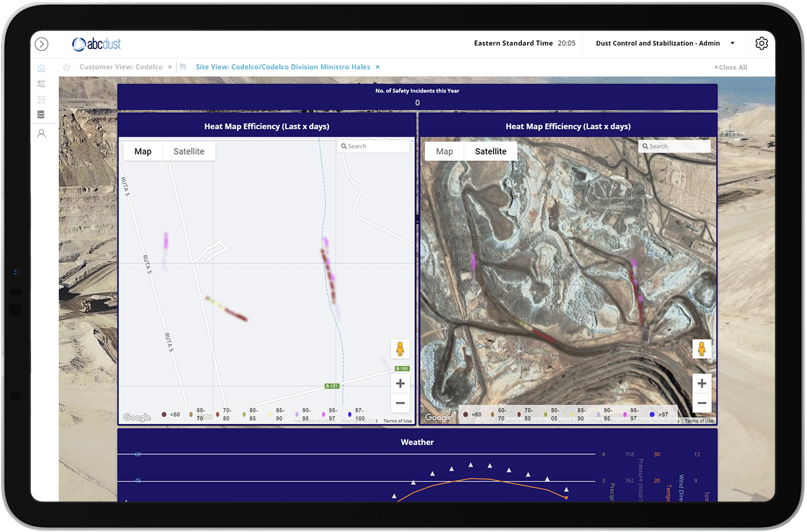Open the user profile icon in the sidebar

42,133
